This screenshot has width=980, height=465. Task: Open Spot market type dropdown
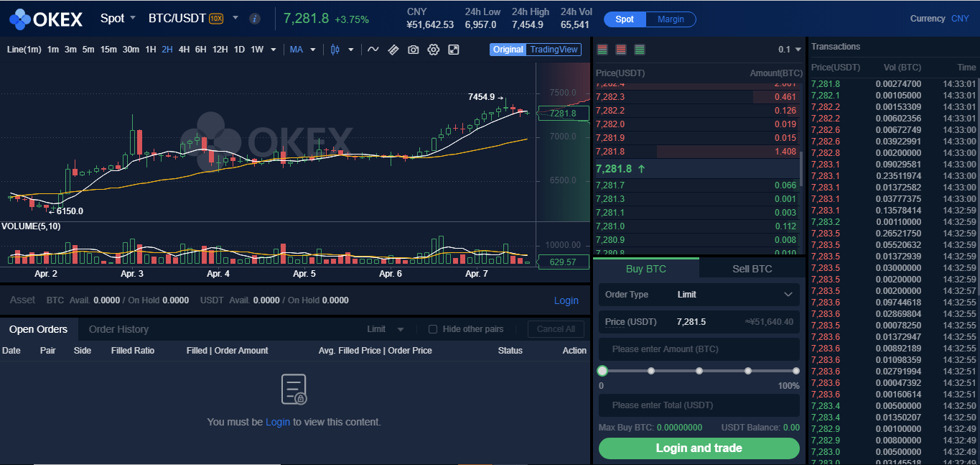pyautogui.click(x=118, y=18)
